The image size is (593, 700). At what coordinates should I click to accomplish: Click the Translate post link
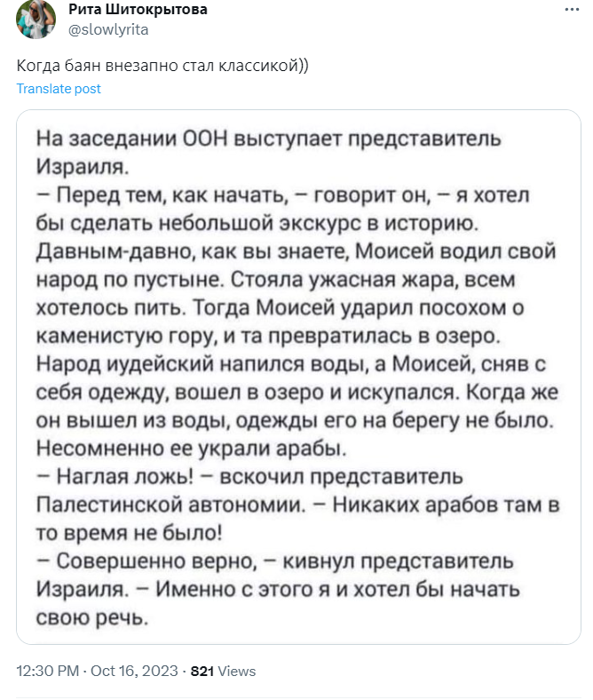59,89
